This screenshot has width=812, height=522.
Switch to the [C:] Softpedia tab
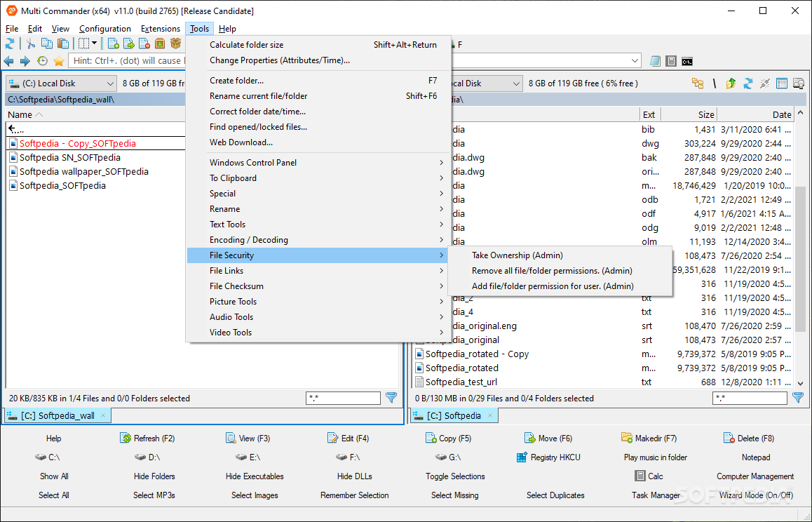[x=454, y=416]
